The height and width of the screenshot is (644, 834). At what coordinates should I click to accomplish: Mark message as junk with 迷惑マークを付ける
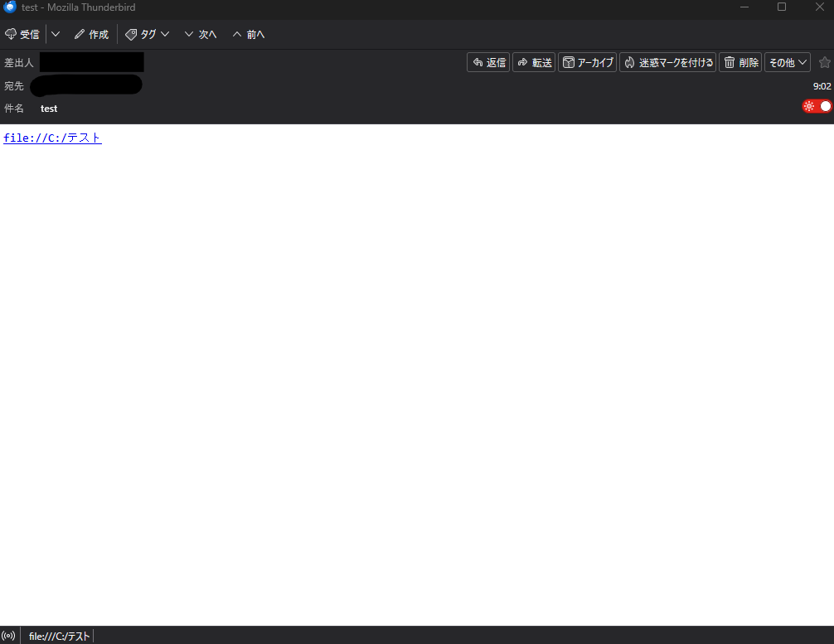coord(668,63)
